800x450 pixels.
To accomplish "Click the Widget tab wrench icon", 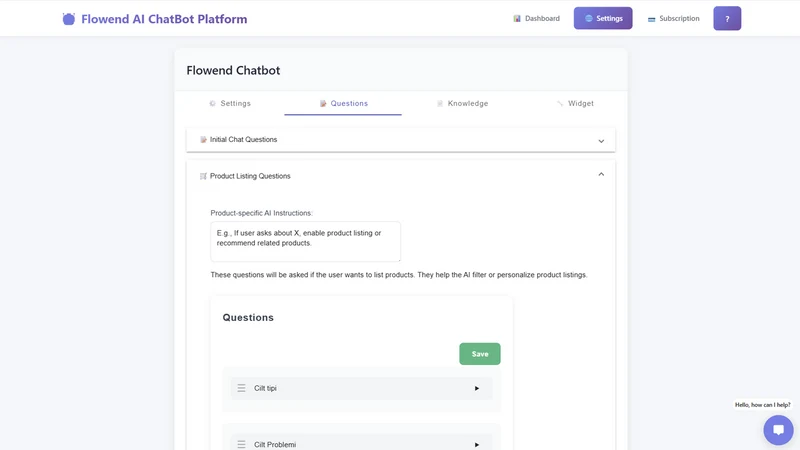I will [560, 104].
